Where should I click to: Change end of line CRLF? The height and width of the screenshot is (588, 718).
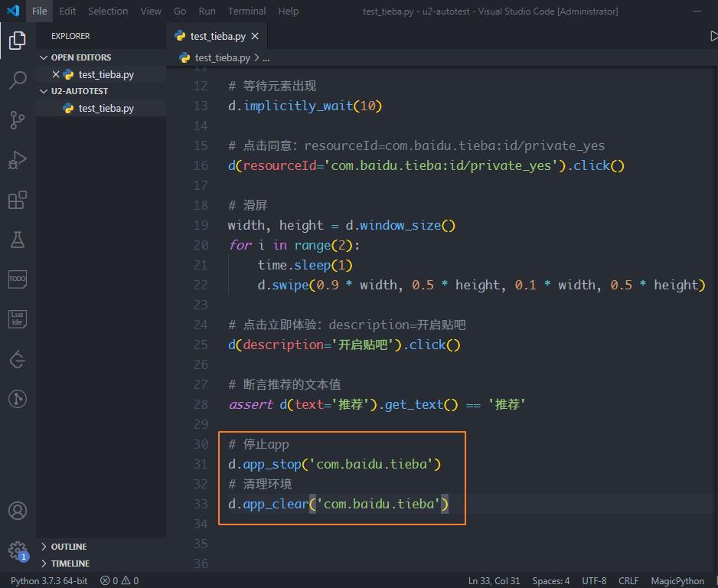[628, 580]
